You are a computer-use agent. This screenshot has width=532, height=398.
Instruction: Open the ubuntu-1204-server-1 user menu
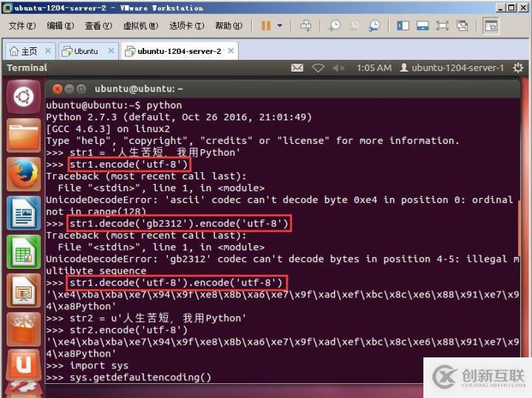point(451,68)
